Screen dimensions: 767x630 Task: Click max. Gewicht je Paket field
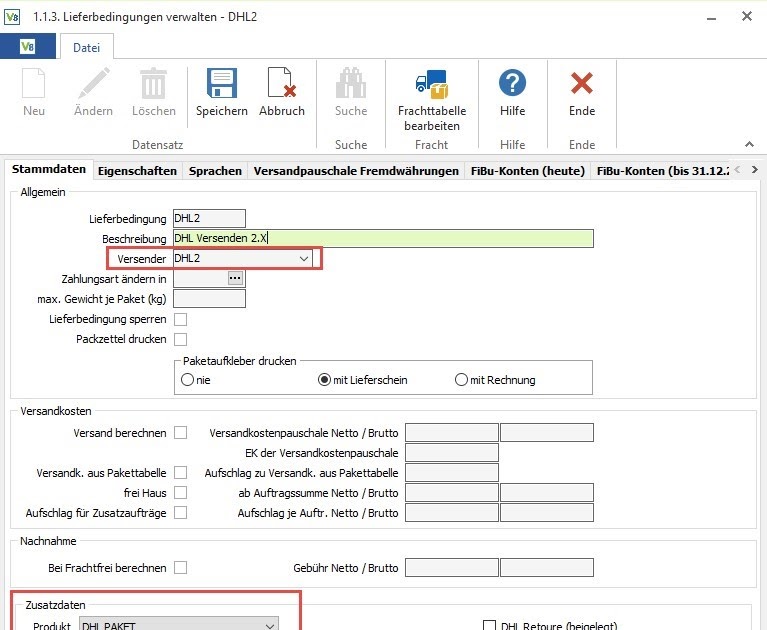point(209,298)
